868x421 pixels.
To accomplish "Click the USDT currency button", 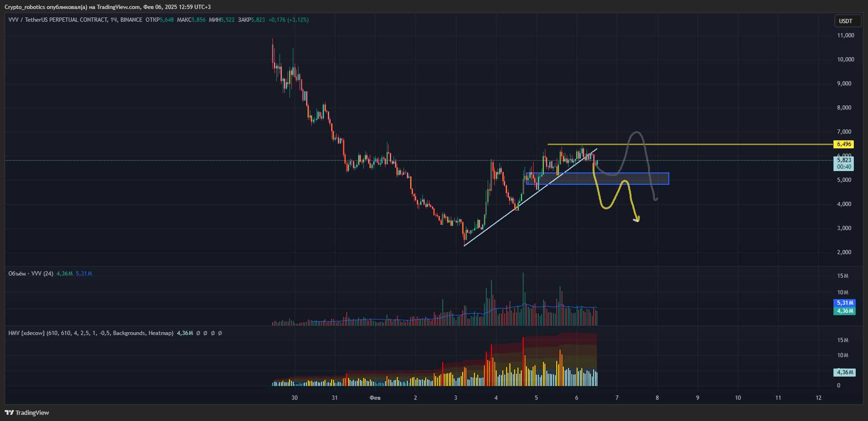I will (x=848, y=21).
